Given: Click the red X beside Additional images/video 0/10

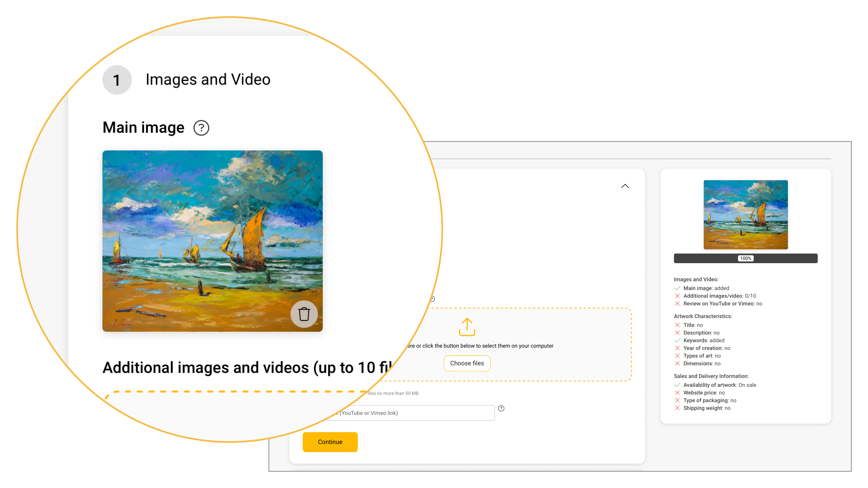Looking at the screenshot, I should tap(677, 296).
